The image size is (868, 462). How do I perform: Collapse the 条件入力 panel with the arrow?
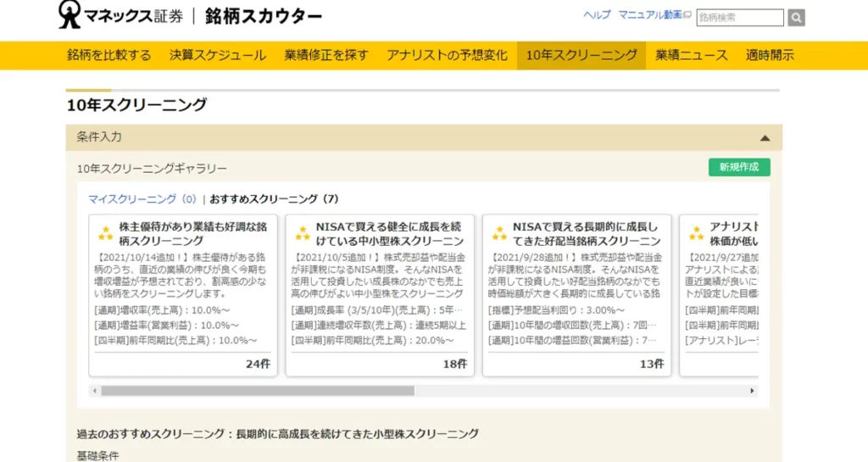(765, 137)
